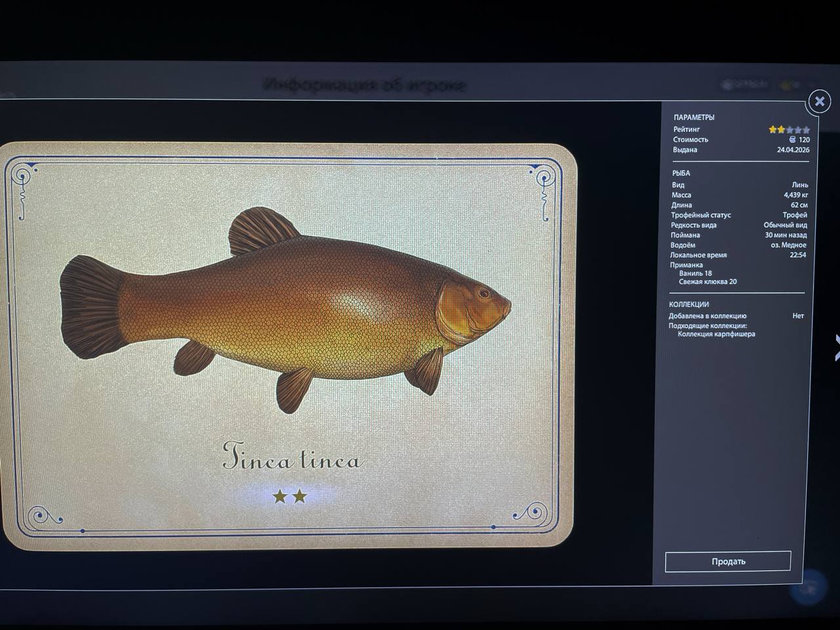The height and width of the screenshot is (630, 840).
Task: Expand the РЫБА section header
Action: [681, 173]
